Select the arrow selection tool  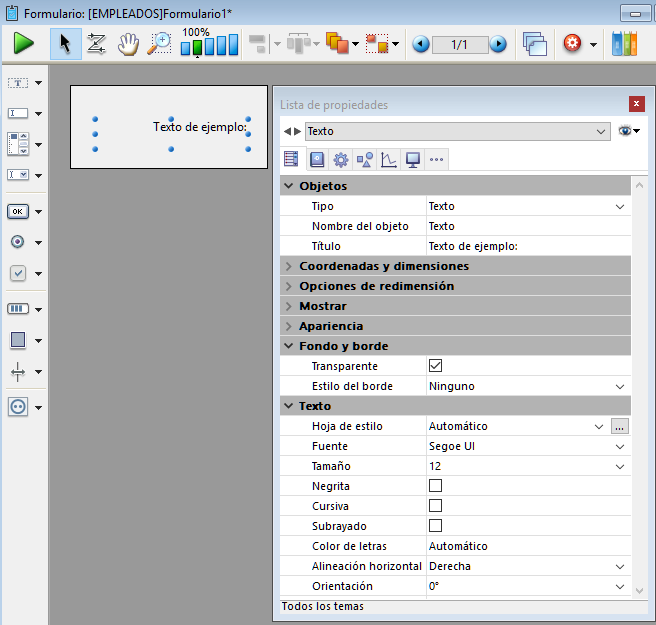click(x=66, y=44)
